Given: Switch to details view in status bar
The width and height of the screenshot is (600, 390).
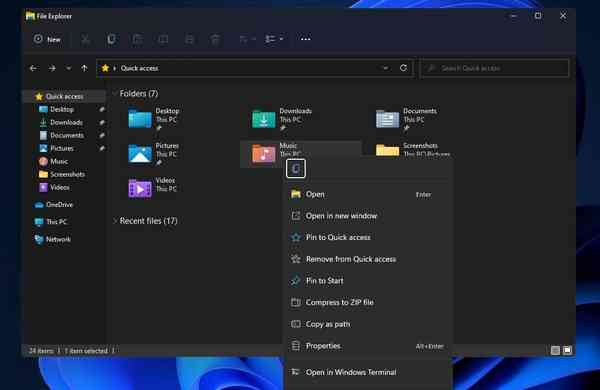Looking at the screenshot, I should click(555, 350).
